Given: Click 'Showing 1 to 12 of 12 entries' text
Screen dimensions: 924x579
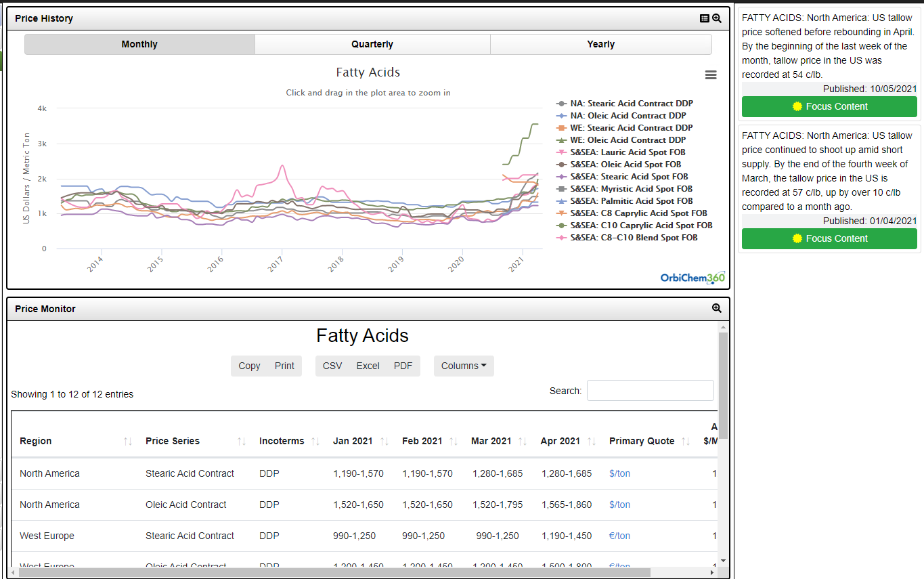Looking at the screenshot, I should 72,394.
